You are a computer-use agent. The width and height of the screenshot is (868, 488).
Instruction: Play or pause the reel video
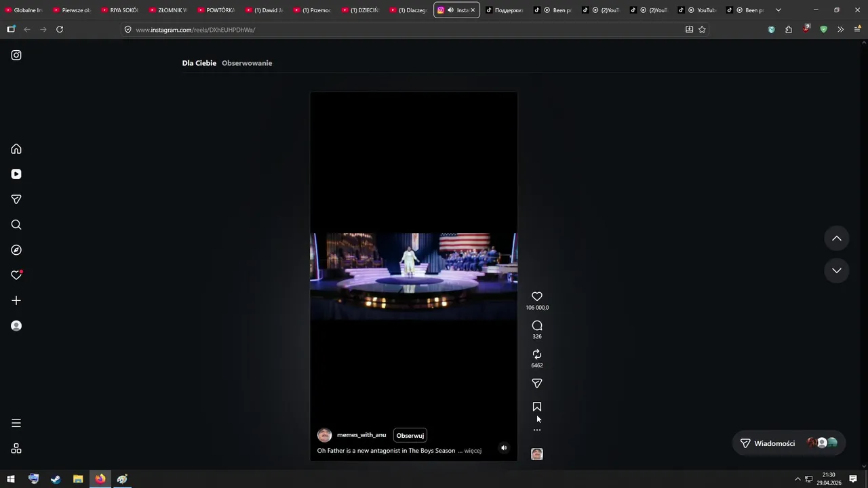click(x=414, y=276)
